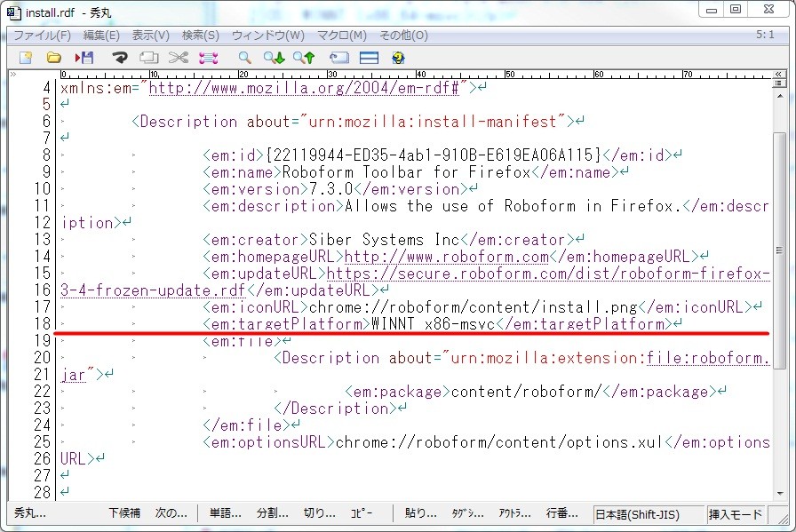Click the mozilla.org em-rdf URL link
The height and width of the screenshot is (532, 796).
tap(304, 88)
